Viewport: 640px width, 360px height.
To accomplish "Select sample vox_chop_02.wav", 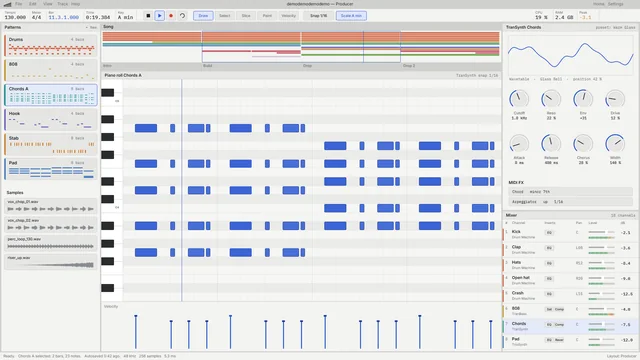I will 51,224.
